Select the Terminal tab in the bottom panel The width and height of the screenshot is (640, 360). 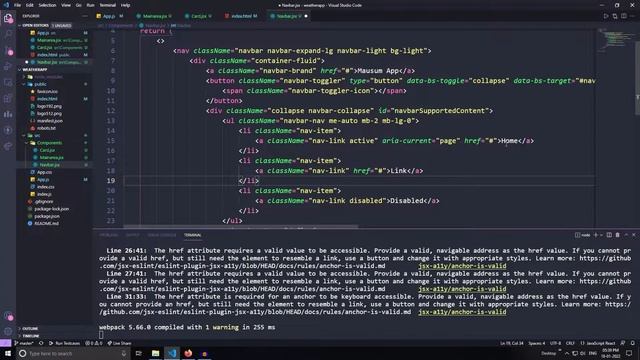193,235
